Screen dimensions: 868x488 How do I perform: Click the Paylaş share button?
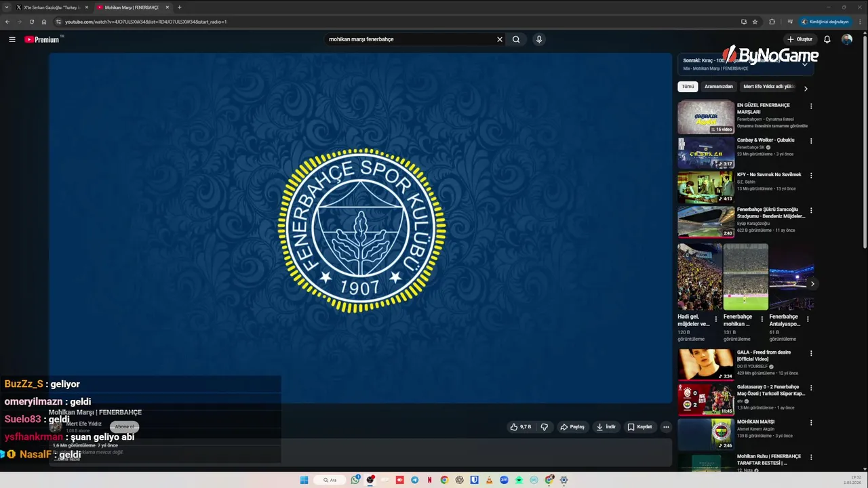click(572, 427)
